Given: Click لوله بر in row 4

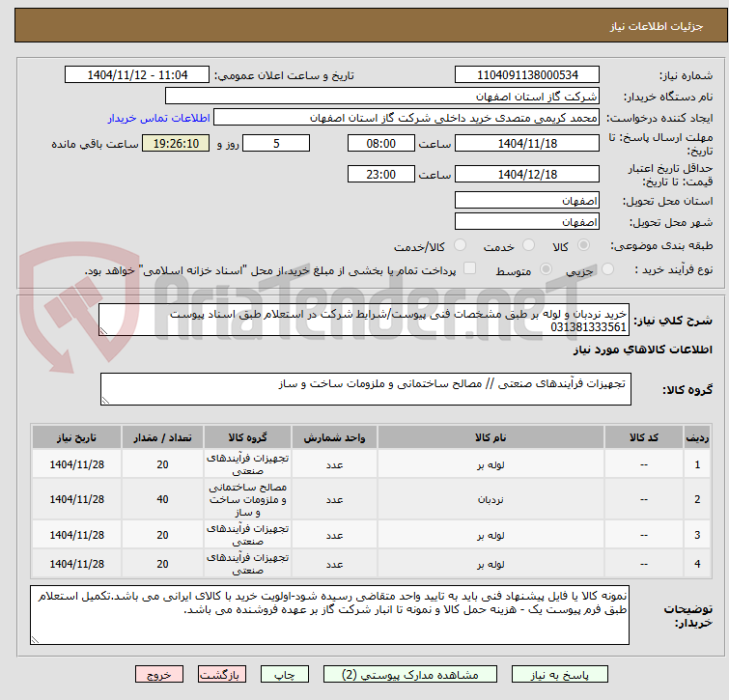Looking at the screenshot, I should tap(491, 564).
